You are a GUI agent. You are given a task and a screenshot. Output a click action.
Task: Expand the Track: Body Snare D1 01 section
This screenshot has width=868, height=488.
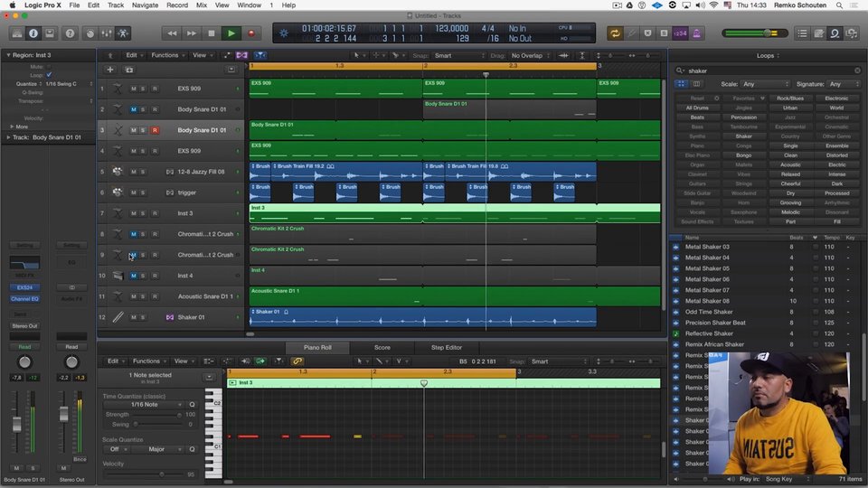tap(8, 137)
